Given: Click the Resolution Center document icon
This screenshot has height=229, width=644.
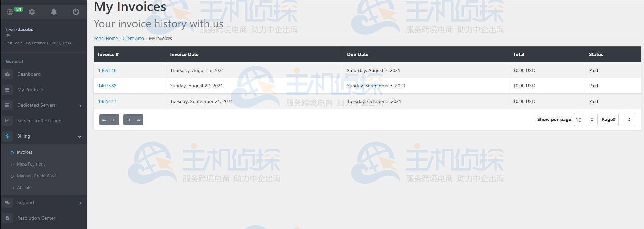Looking at the screenshot, I should [x=7, y=218].
